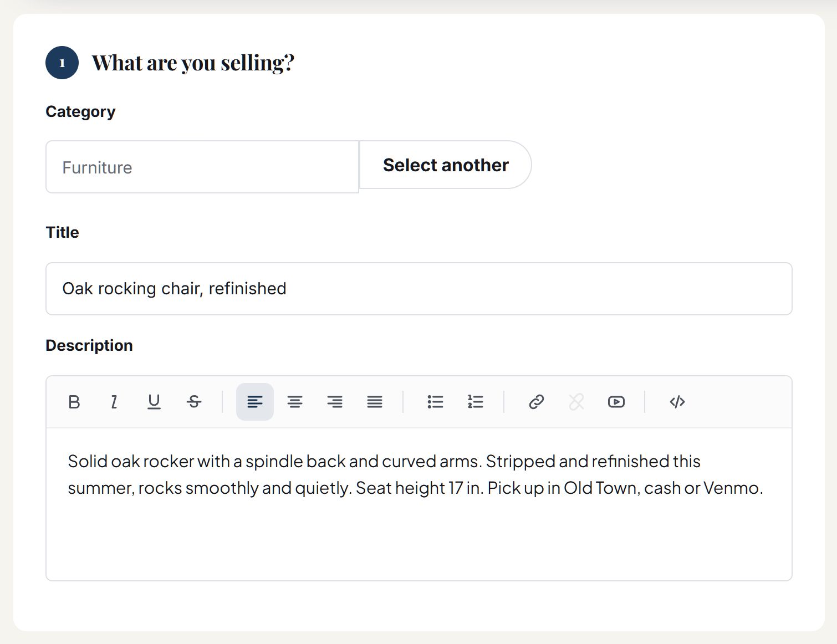Click the Title label
This screenshot has width=837, height=644.
[x=63, y=232]
